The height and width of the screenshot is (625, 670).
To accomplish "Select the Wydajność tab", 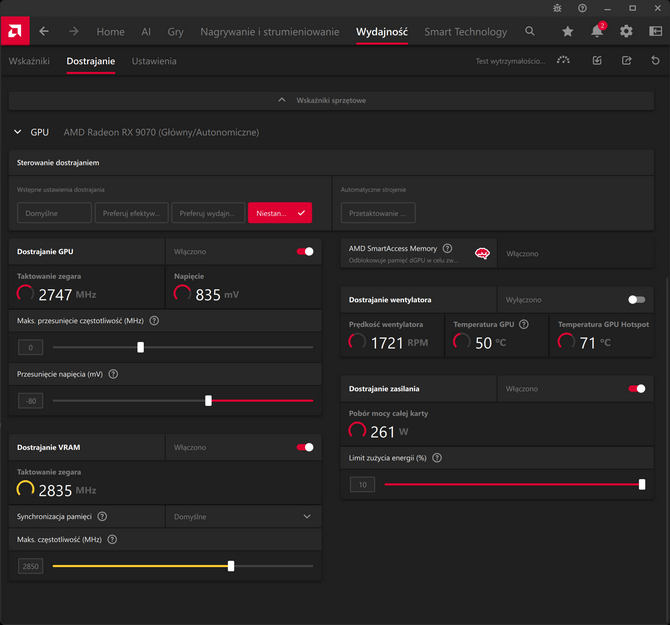I will coord(382,32).
